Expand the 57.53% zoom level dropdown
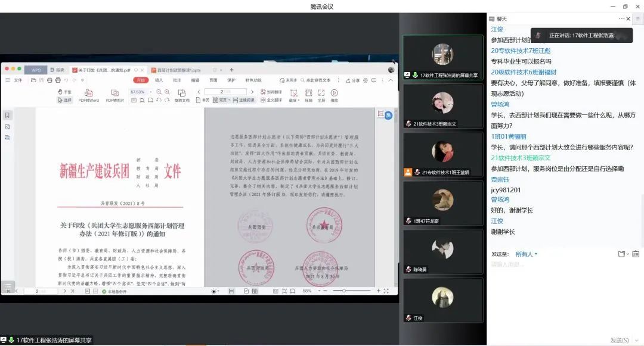Image resolution: width=644 pixels, height=346 pixels. (x=151, y=92)
